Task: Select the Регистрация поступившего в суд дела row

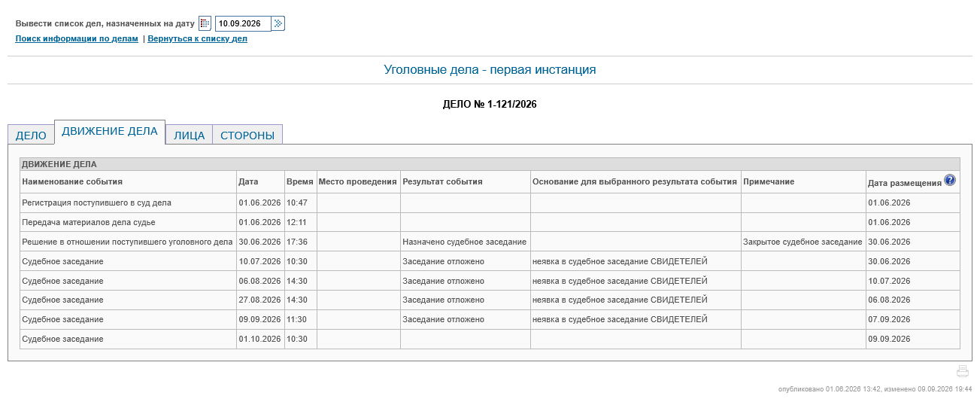Action: coord(490,203)
